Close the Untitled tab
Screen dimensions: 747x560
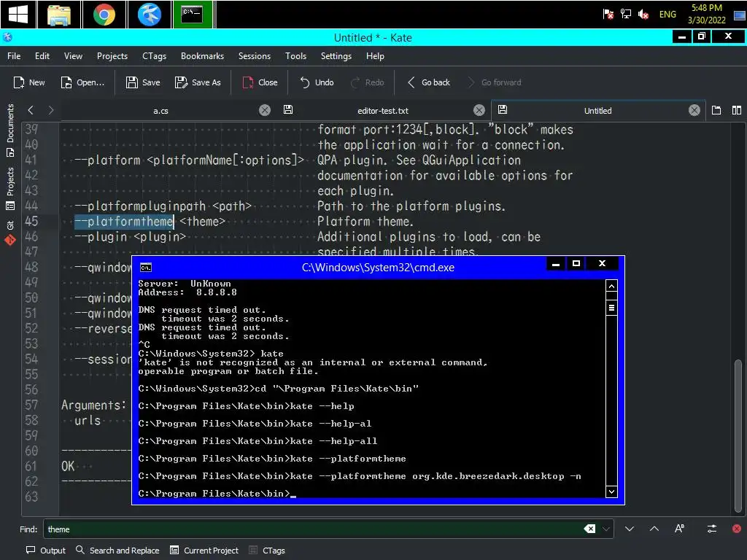[x=694, y=111]
